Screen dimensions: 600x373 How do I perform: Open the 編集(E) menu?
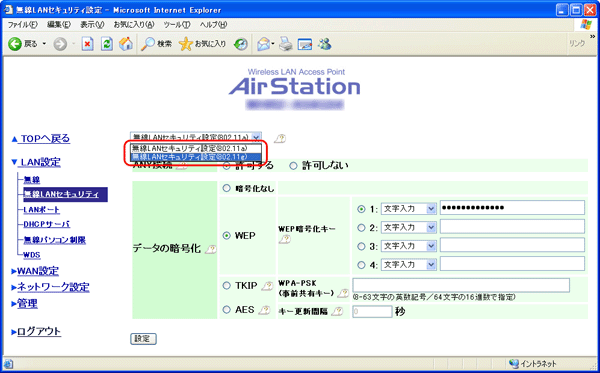click(x=59, y=25)
